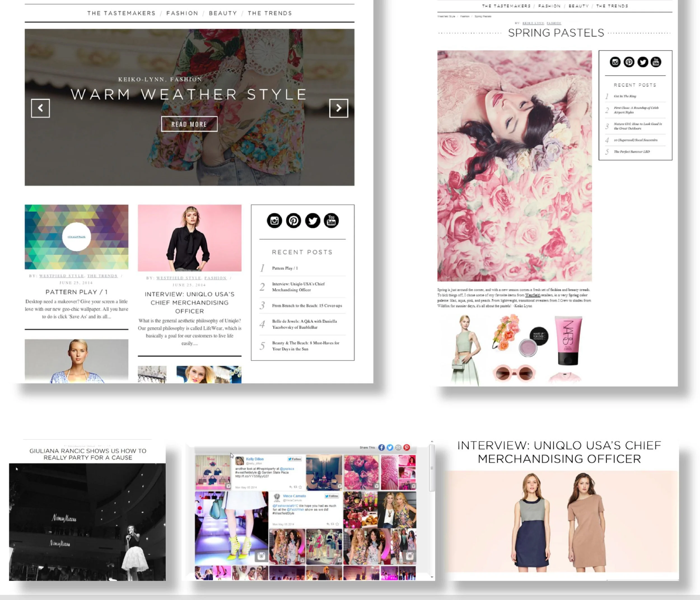
Task: Share social wall to Pinterest
Action: [x=407, y=447]
